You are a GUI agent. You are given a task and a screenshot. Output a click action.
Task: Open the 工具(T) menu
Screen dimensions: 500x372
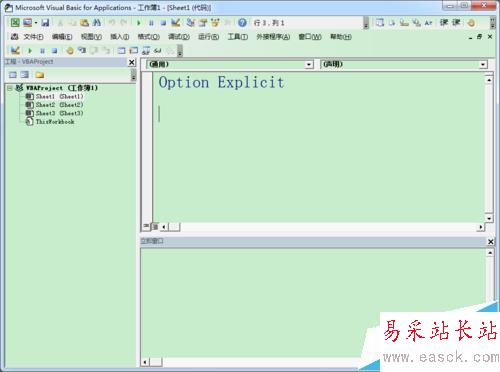tap(238, 37)
